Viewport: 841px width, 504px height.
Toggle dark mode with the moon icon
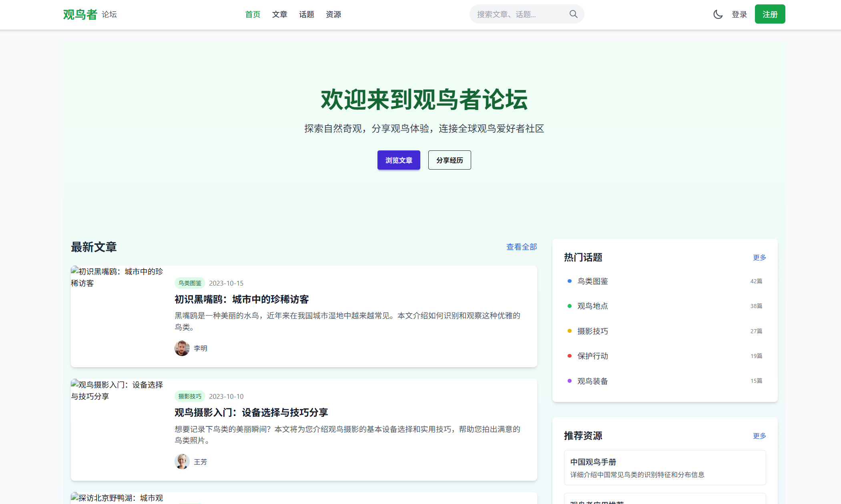pos(718,14)
